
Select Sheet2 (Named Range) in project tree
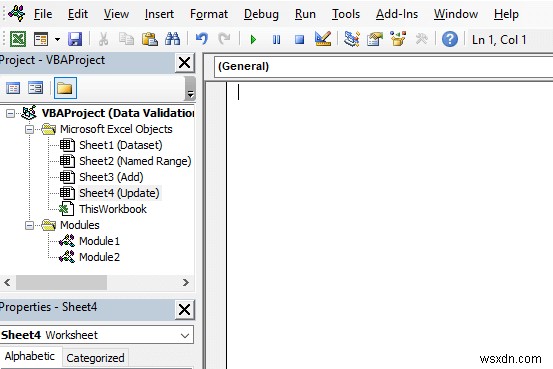point(135,161)
